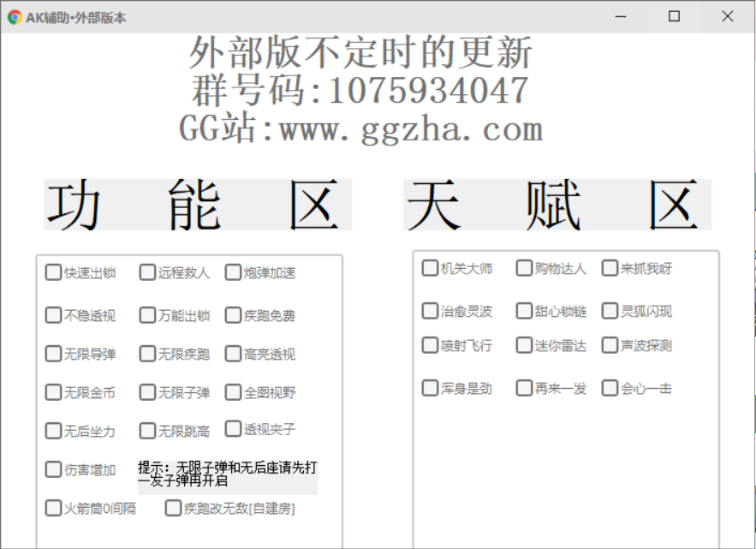Toggle 透视夹子 checkbox

(x=233, y=429)
